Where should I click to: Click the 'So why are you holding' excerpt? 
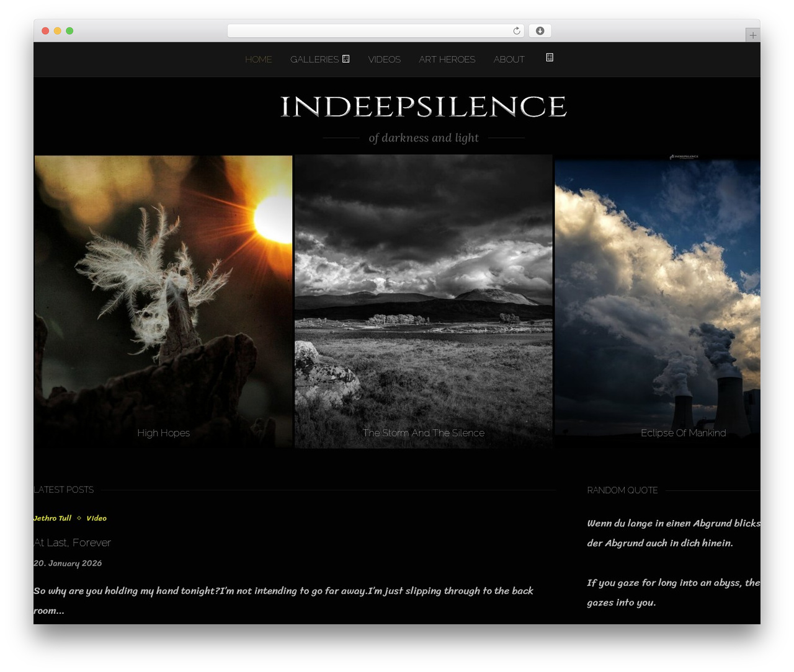click(x=283, y=600)
